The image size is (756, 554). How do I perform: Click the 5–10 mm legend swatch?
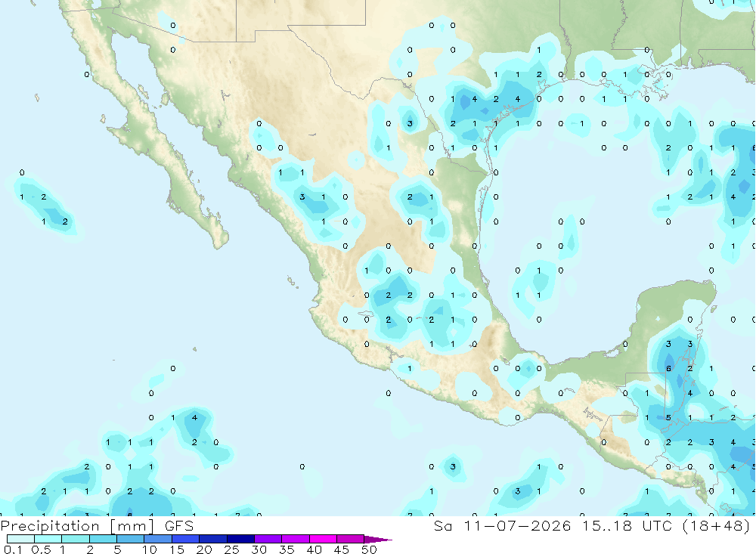pyautogui.click(x=130, y=539)
